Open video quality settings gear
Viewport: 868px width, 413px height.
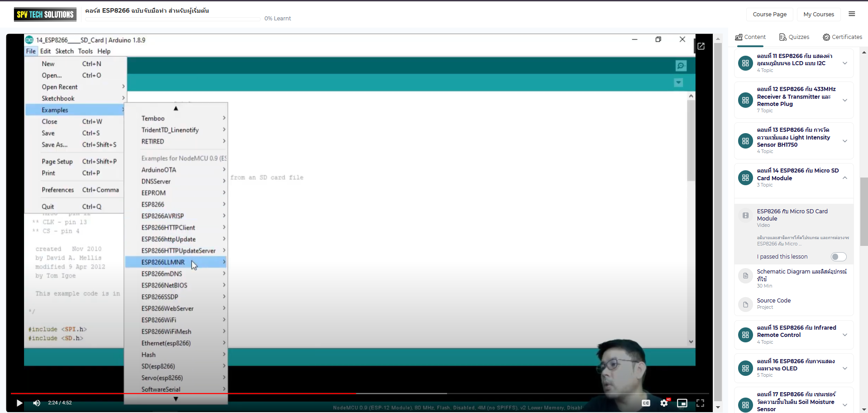[664, 403]
